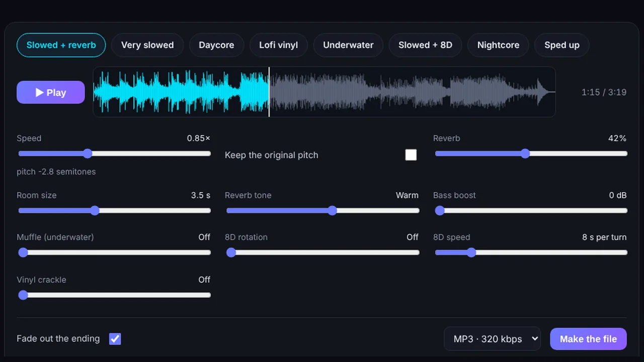This screenshot has width=644, height=362.
Task: Click the pitch -2.8 semitones text
Action: pyautogui.click(x=56, y=172)
